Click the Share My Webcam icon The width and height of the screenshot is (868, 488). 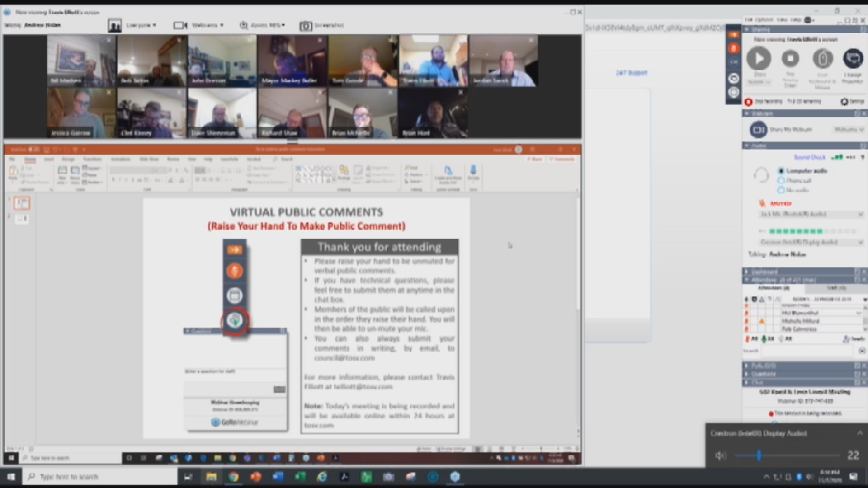[759, 130]
